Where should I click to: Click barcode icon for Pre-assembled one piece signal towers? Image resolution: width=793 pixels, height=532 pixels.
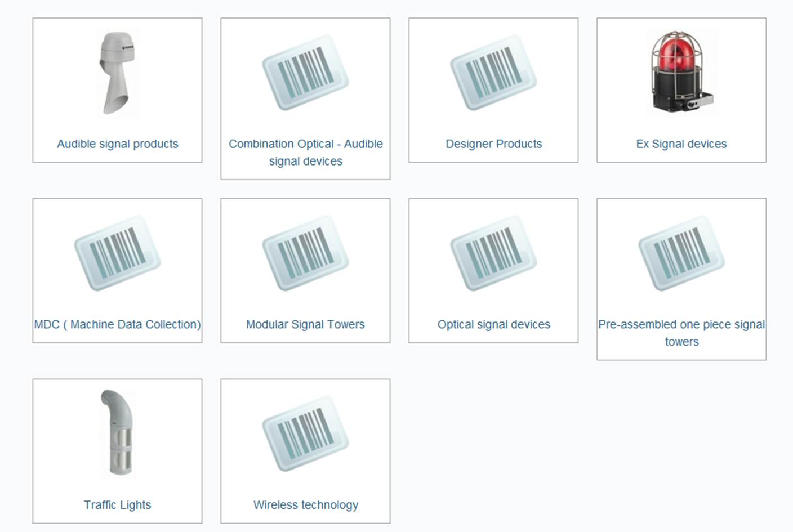coord(681,253)
